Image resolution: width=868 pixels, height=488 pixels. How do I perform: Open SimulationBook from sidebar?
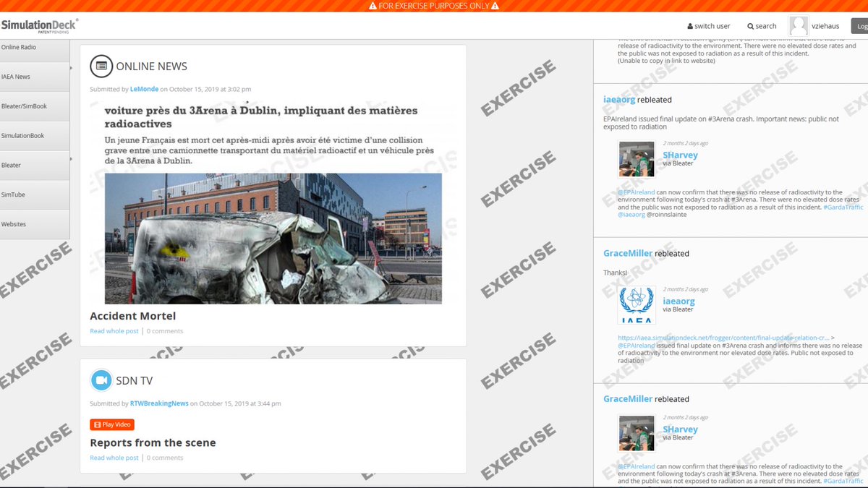[x=35, y=136]
